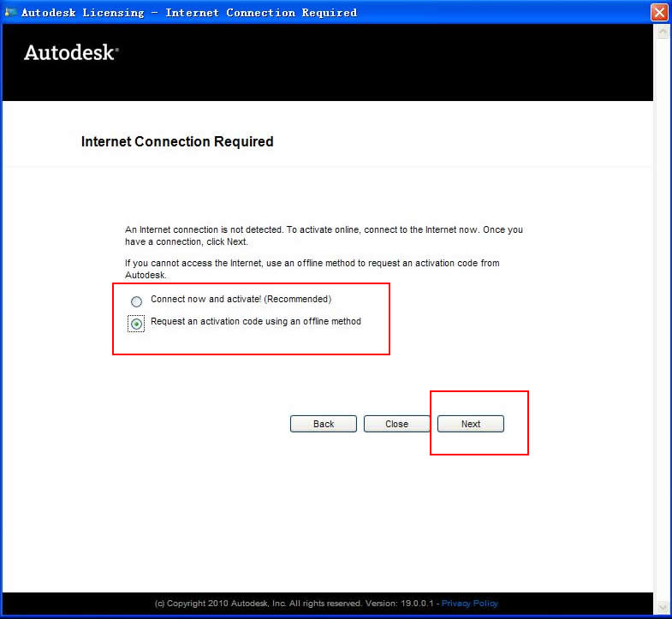The height and width of the screenshot is (619, 672).
Task: Select the offline activation code radio button
Action: [x=136, y=324]
